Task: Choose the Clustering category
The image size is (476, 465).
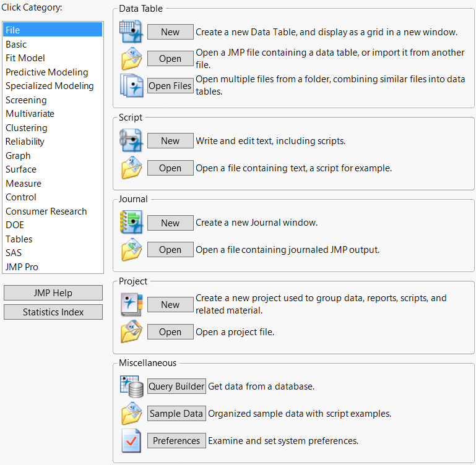Action: point(53,128)
